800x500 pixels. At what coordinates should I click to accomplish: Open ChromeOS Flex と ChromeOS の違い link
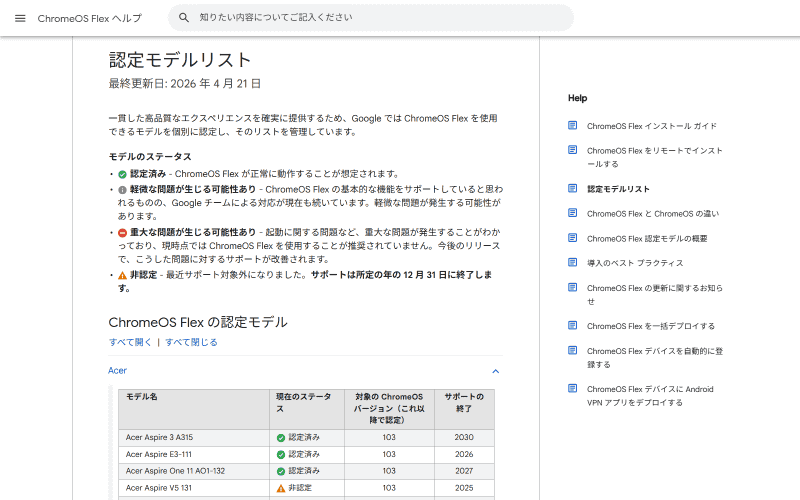(653, 214)
